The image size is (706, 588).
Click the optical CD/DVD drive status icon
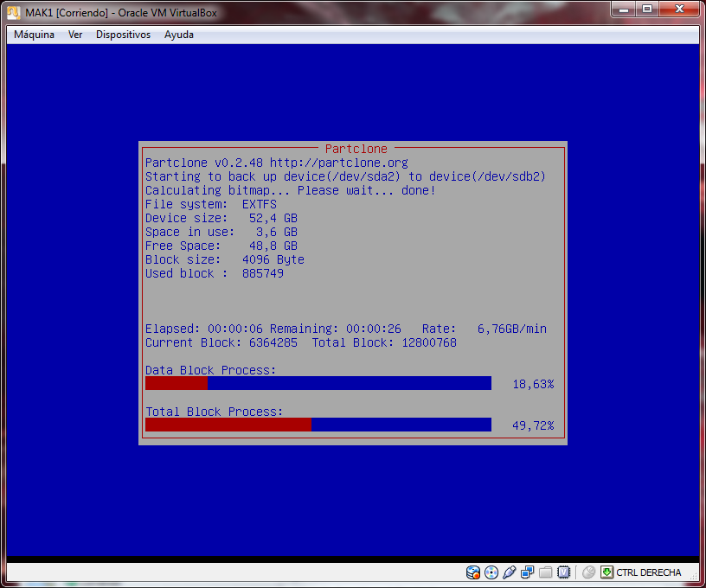click(491, 572)
